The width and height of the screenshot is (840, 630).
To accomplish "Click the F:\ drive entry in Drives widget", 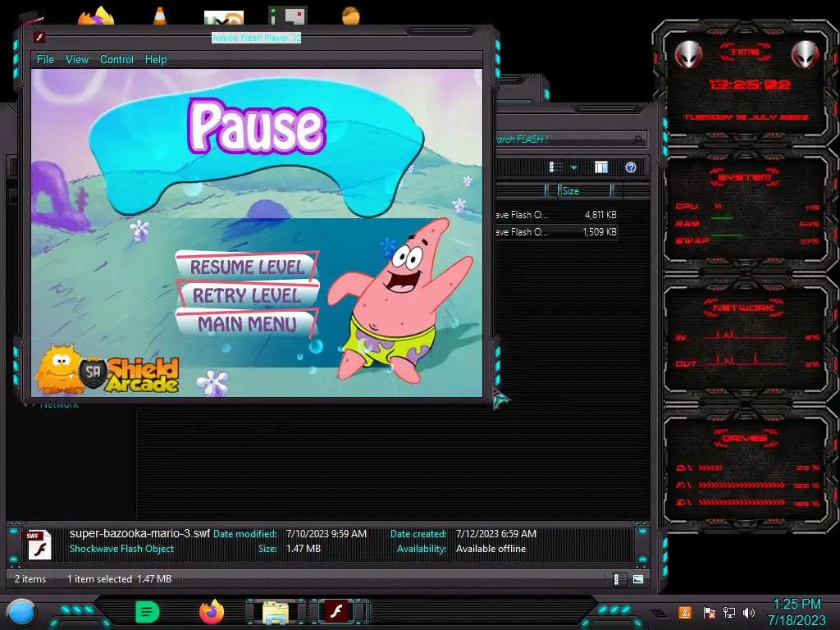I will tap(747, 486).
